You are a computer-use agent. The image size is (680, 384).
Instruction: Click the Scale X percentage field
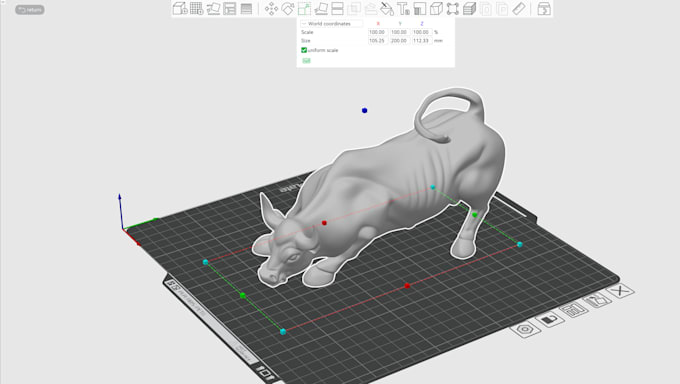377,32
